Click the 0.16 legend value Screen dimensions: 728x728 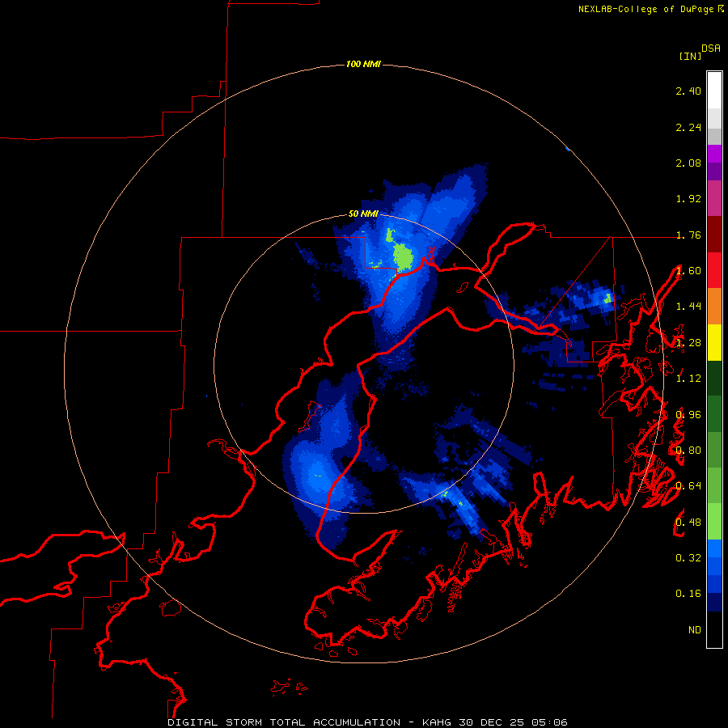tap(688, 594)
